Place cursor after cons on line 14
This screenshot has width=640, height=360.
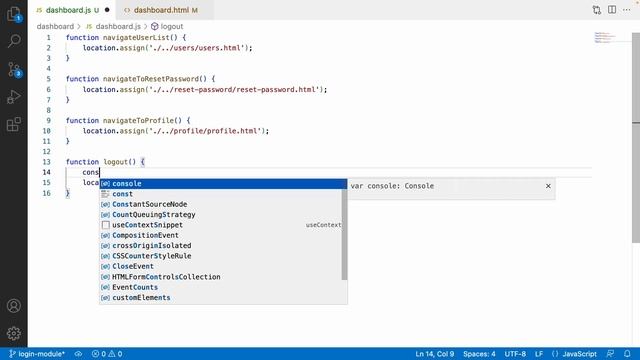pos(100,173)
